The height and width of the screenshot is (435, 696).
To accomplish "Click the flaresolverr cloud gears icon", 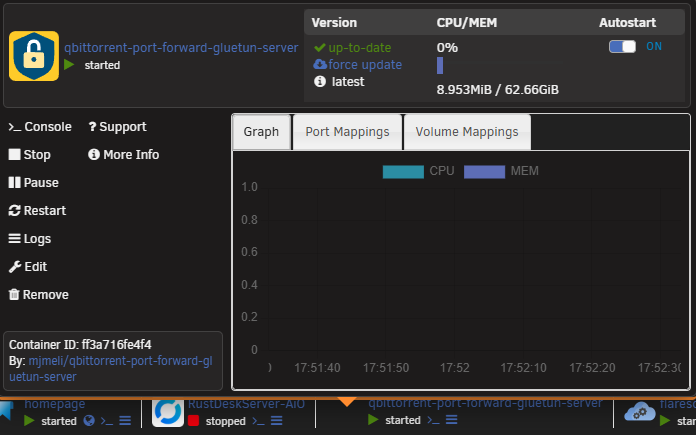I will click(x=639, y=412).
